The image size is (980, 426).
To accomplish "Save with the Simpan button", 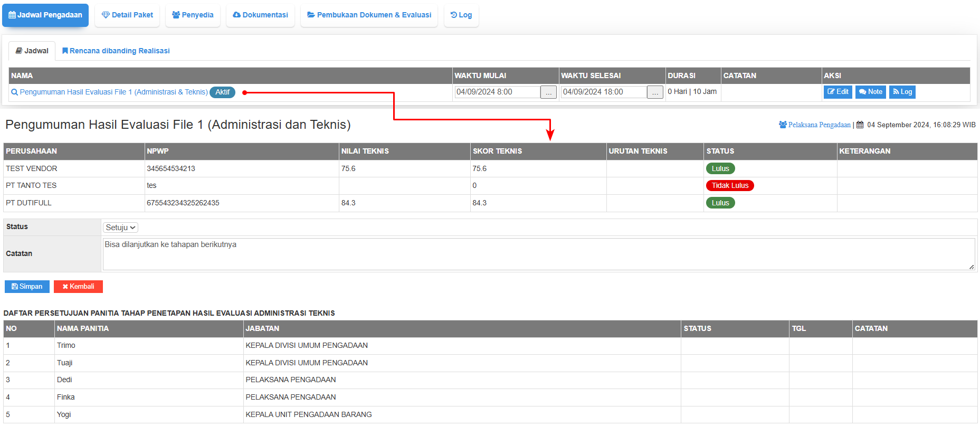I will (x=27, y=287).
